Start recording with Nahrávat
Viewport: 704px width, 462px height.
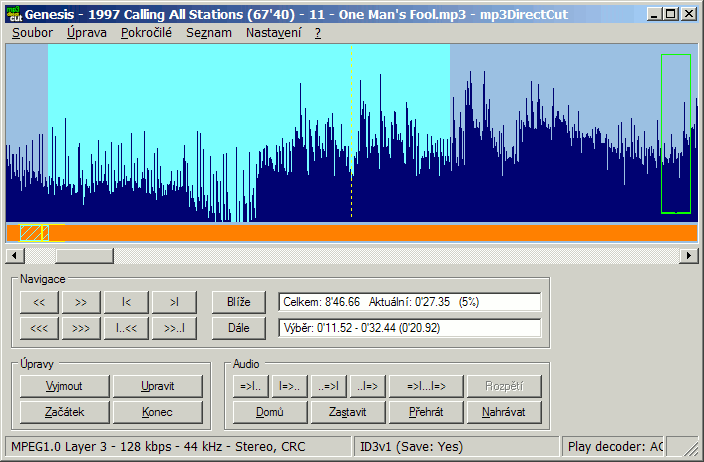[504, 412]
